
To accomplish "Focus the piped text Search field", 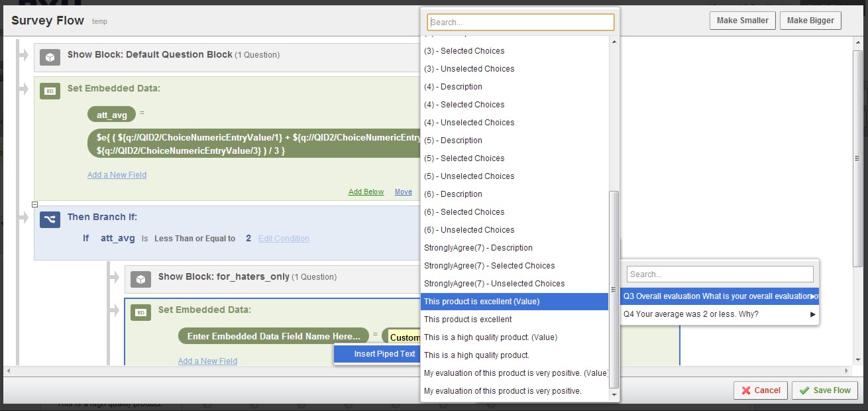I will [520, 23].
